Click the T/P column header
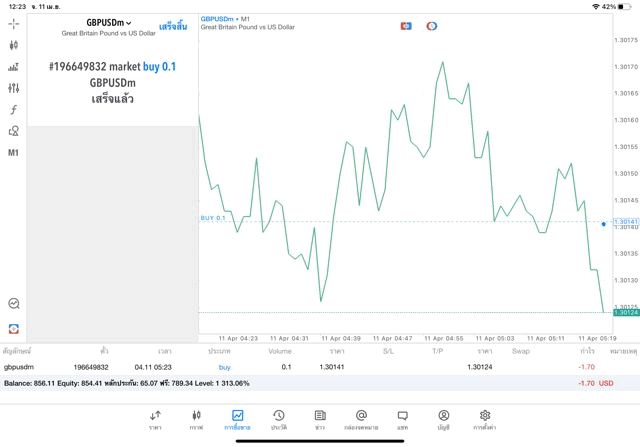640x447 pixels. point(438,351)
